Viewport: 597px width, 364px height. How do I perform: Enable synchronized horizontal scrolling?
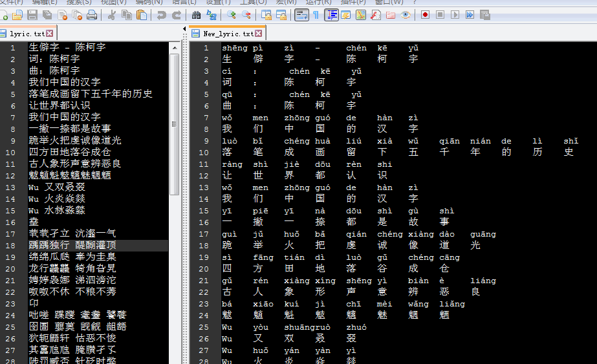click(281, 16)
